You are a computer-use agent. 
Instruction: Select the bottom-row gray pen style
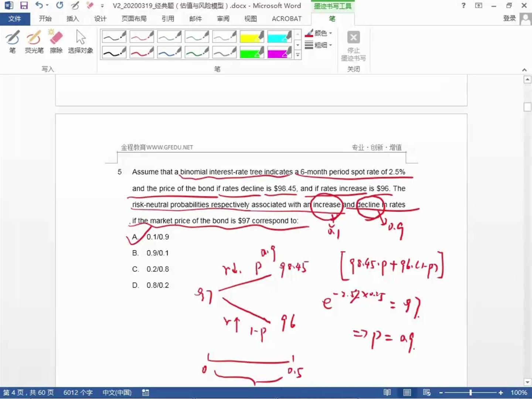[224, 52]
